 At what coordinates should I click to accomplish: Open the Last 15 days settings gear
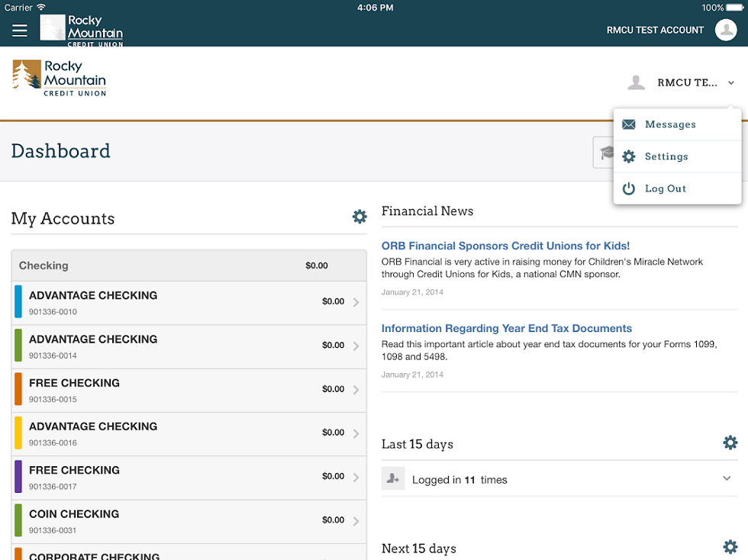pyautogui.click(x=730, y=443)
